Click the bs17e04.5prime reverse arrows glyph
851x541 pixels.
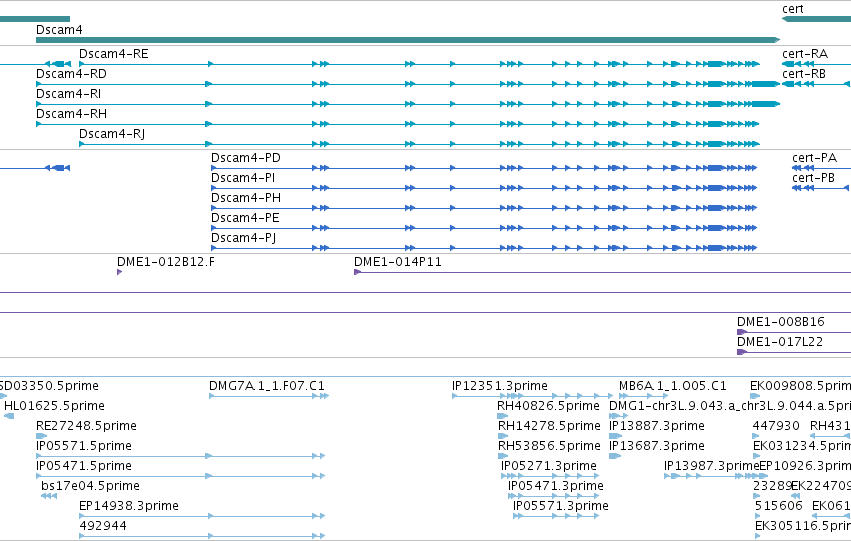click(49, 496)
